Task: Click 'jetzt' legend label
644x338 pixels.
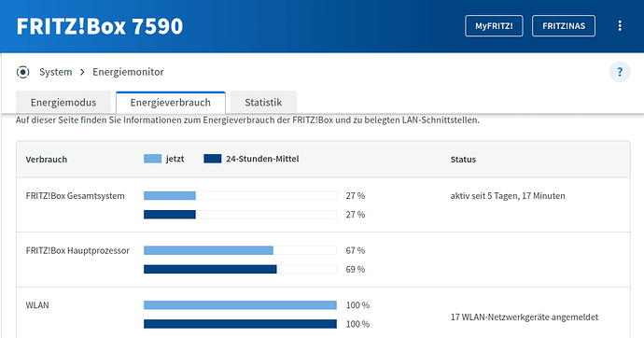Action: coord(175,159)
